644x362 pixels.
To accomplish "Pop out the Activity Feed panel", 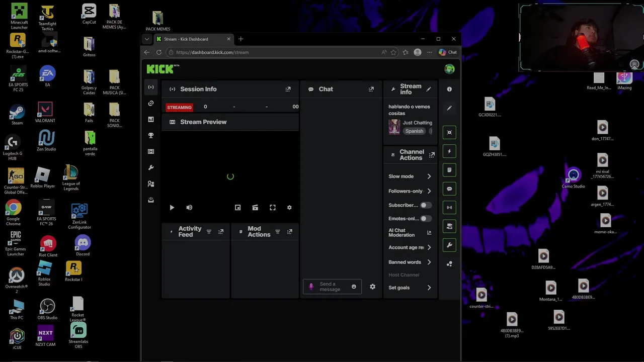I will pos(221,232).
